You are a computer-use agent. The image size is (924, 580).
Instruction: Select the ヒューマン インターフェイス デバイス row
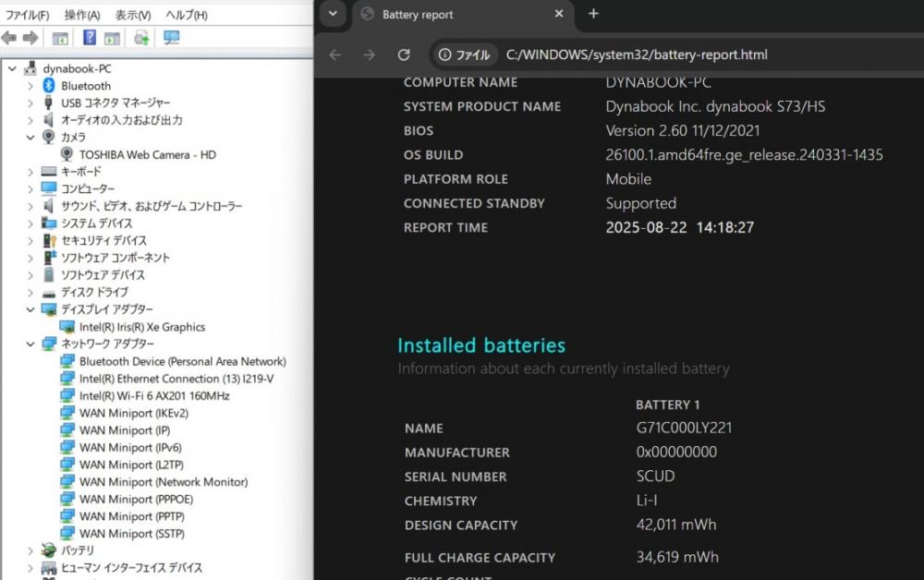coord(131,568)
